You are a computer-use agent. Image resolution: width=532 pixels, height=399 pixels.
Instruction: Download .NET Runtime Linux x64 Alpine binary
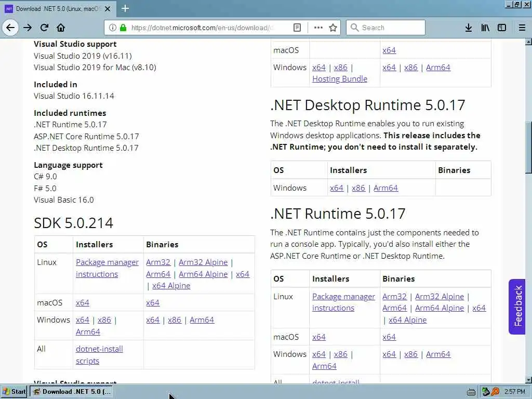407,320
